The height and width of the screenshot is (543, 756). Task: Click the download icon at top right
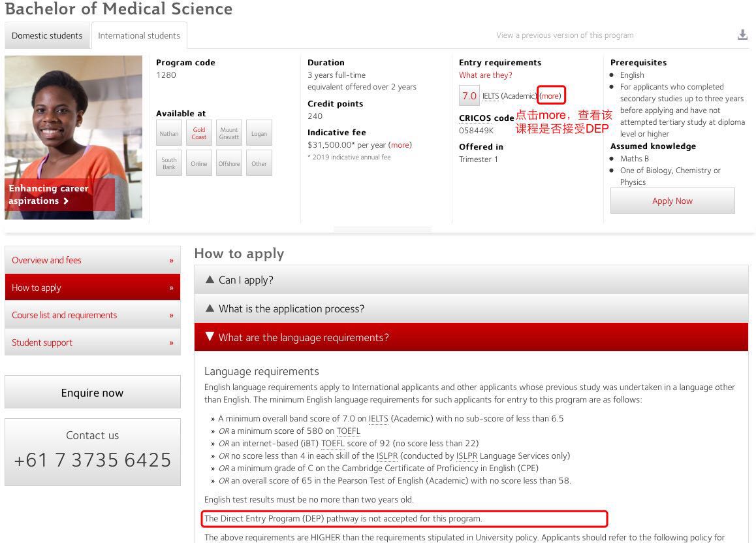click(x=742, y=35)
